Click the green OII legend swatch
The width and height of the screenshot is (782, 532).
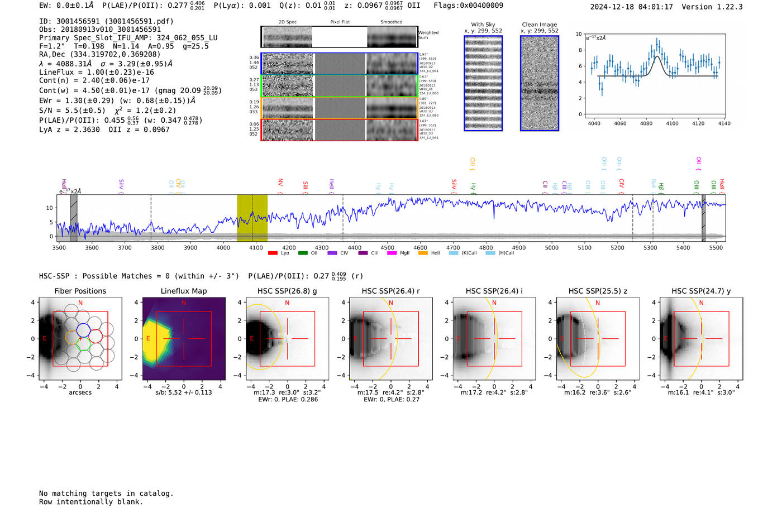(303, 253)
